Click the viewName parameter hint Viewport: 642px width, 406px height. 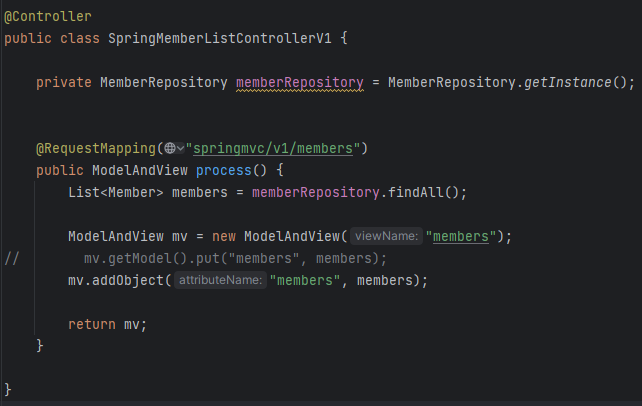[x=386, y=236]
